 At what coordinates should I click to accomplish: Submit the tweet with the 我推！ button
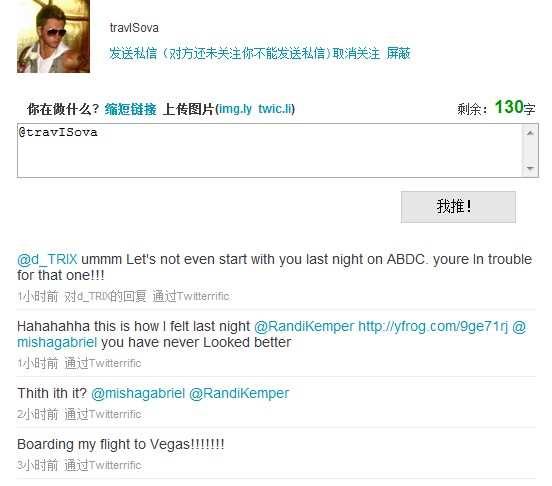click(458, 207)
